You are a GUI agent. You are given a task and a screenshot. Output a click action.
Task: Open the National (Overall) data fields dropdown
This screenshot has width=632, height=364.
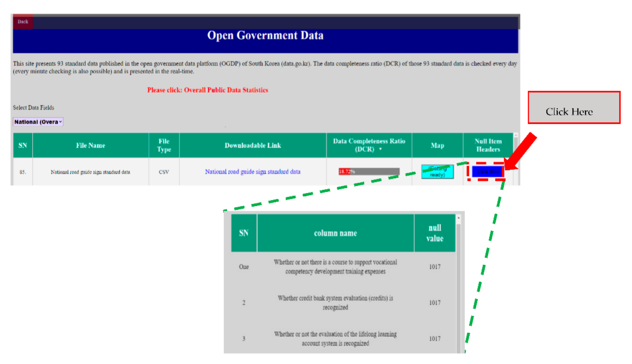point(38,122)
